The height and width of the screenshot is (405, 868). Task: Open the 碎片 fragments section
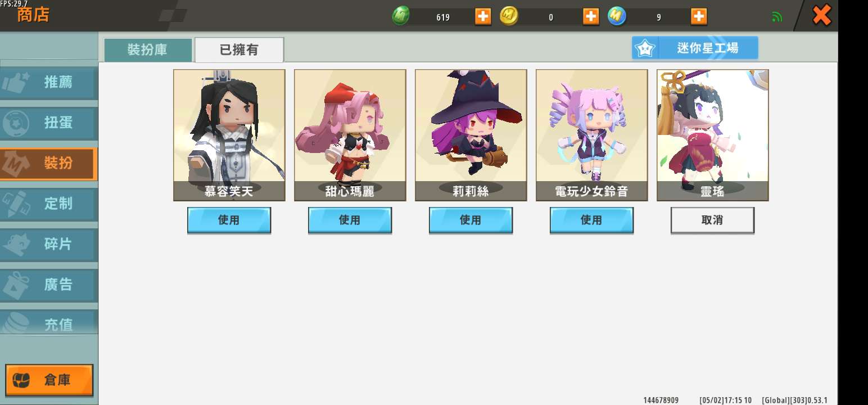[x=48, y=244]
